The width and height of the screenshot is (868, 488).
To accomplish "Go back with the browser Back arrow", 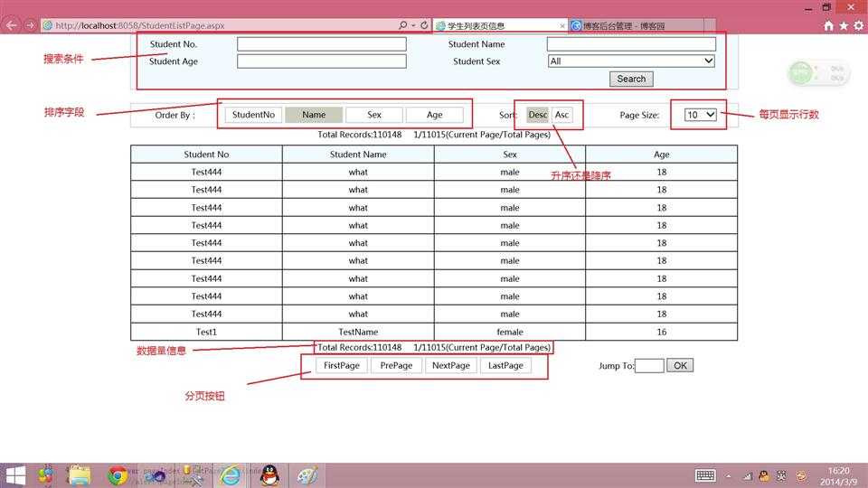I will (x=11, y=25).
